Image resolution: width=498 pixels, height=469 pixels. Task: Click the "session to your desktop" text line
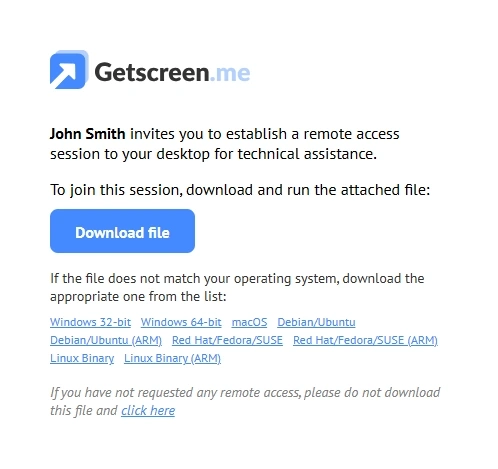point(213,154)
